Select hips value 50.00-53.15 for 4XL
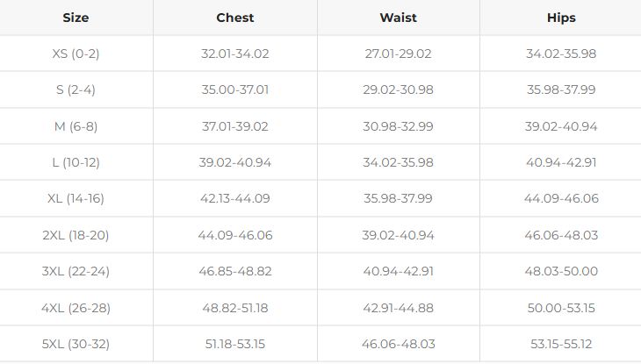The height and width of the screenshot is (364, 641). 560,308
